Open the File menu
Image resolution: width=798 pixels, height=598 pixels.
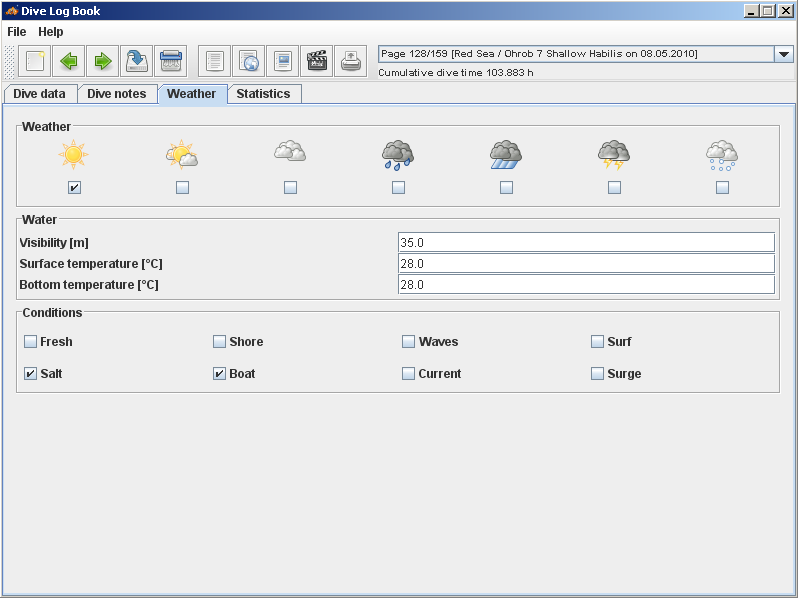coord(17,32)
